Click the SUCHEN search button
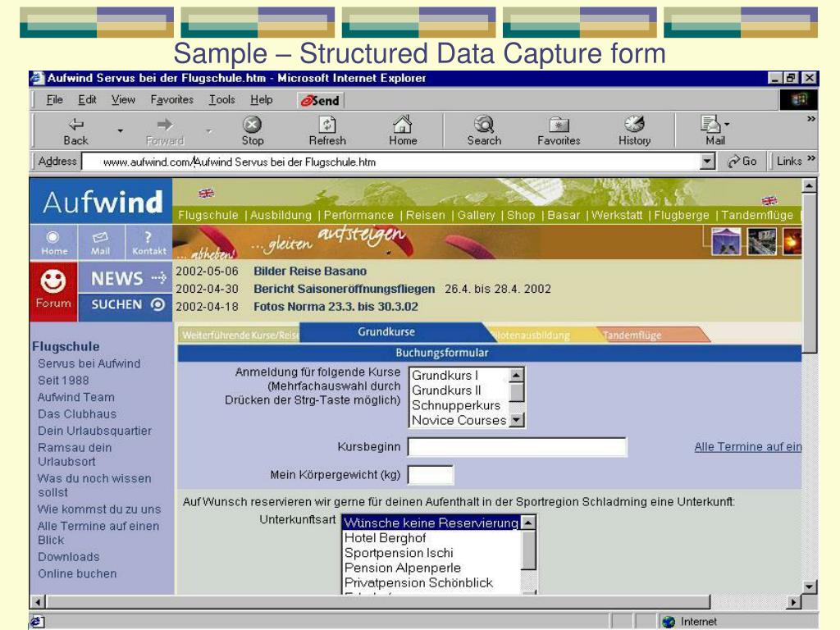Screen dimensions: 840x630 125,305
